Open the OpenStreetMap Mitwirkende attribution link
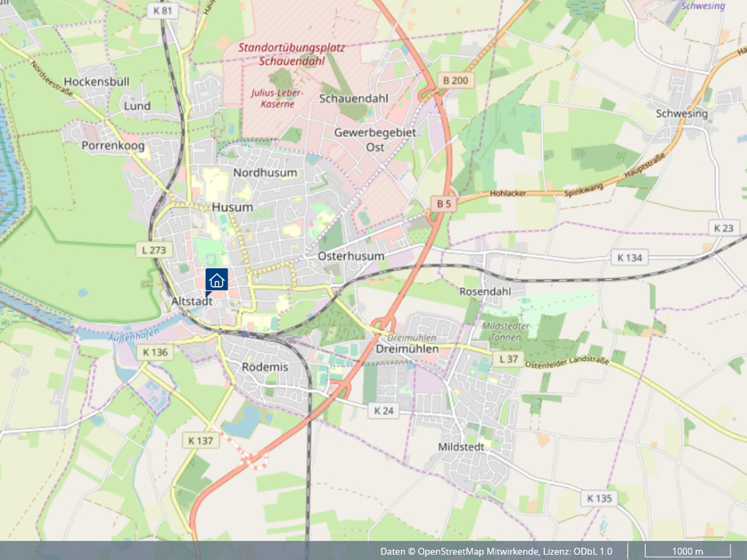 coord(479,551)
